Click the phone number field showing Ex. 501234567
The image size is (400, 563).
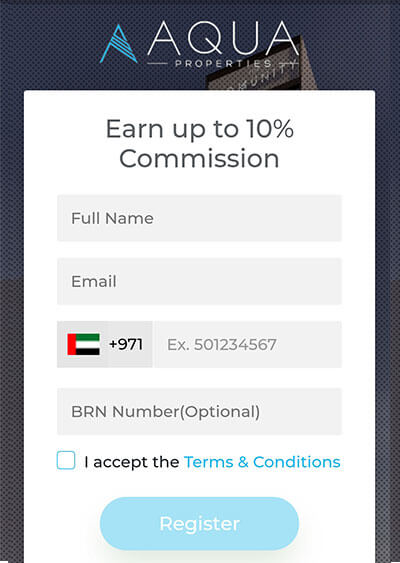[x=248, y=344]
